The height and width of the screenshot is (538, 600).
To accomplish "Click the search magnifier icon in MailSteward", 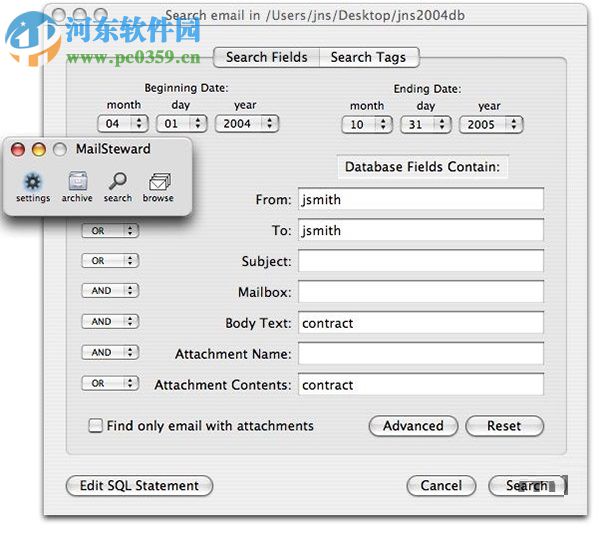I will click(117, 181).
